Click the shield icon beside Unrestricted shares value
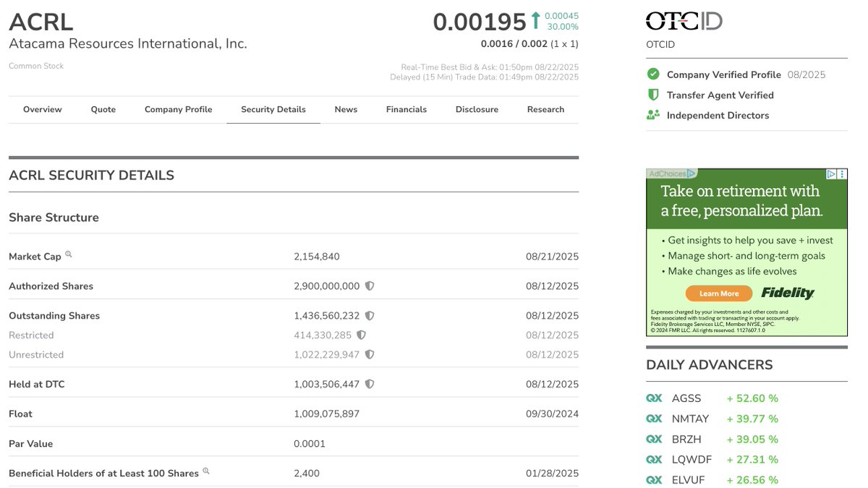This screenshot has width=868, height=488. pos(370,355)
